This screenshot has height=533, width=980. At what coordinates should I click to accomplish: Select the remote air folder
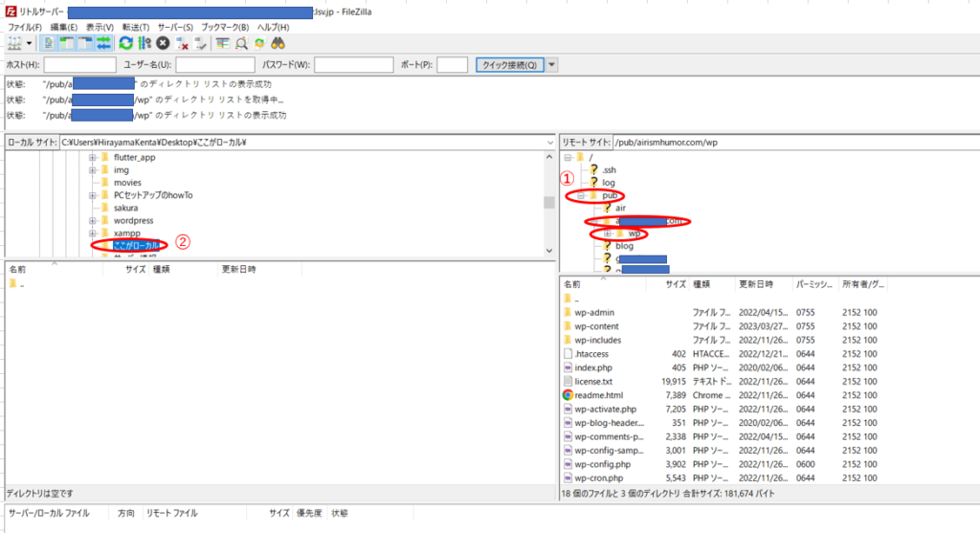pos(620,208)
